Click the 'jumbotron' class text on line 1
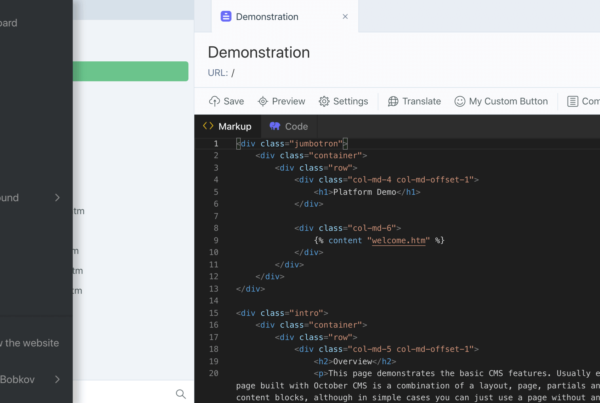Screen dimensions: 600x403 316,144
